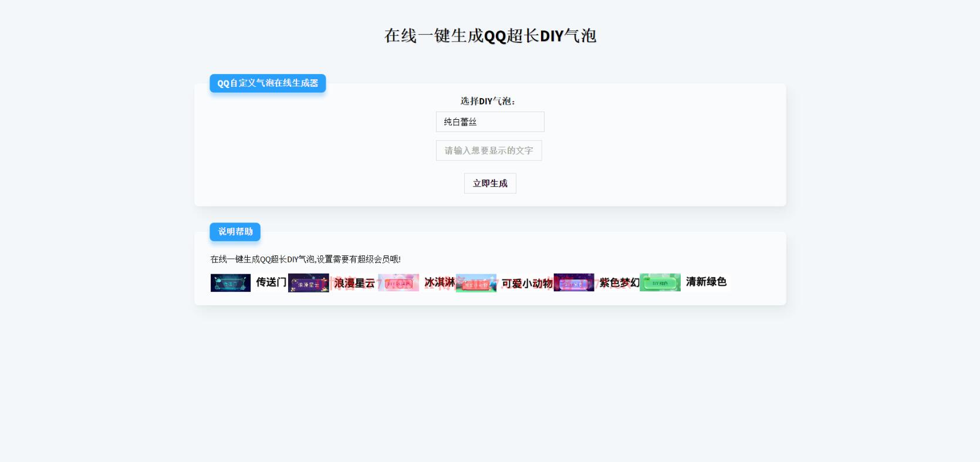Viewport: 980px width, 462px height.
Task: Click the 紫色梦幻 label text
Action: point(619,283)
